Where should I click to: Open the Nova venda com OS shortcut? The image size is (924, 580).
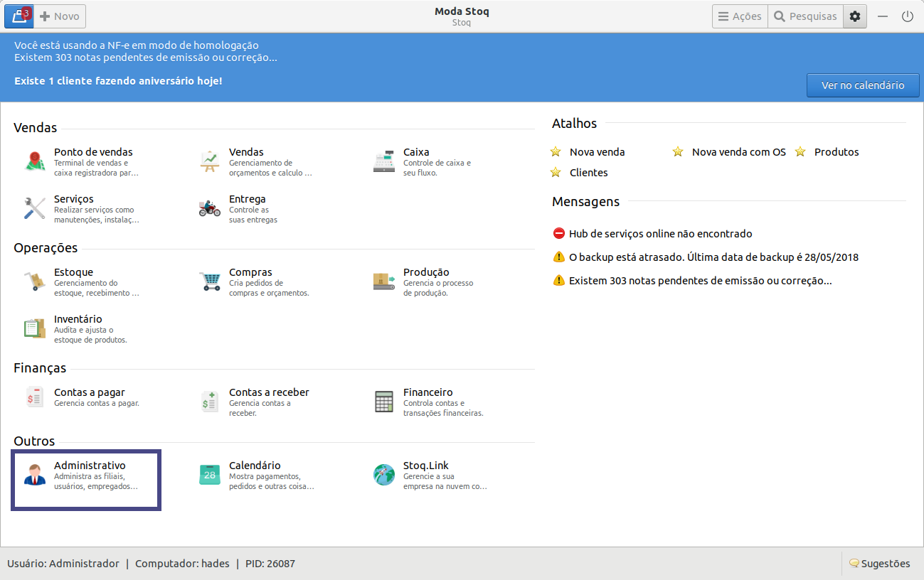click(739, 152)
